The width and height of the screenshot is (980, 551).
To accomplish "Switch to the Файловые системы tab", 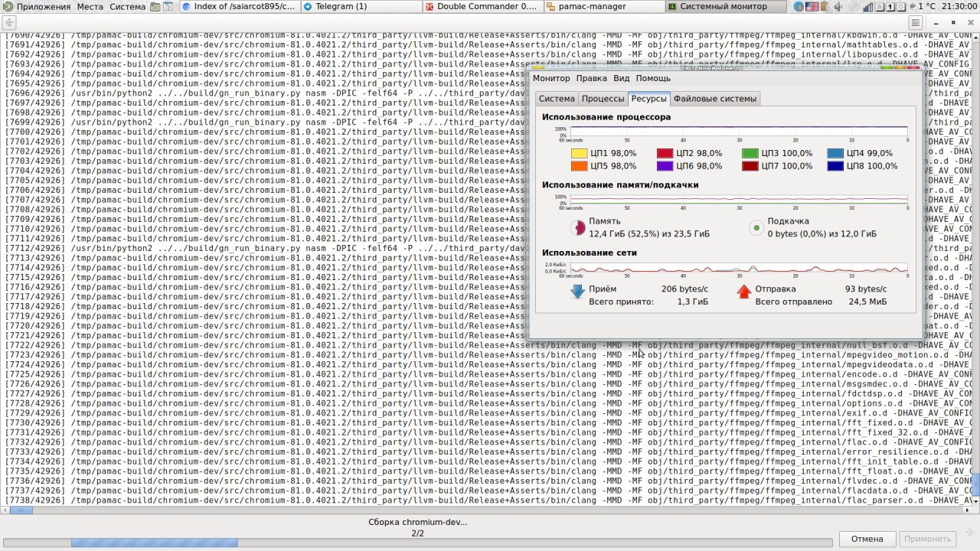I will click(x=715, y=99).
